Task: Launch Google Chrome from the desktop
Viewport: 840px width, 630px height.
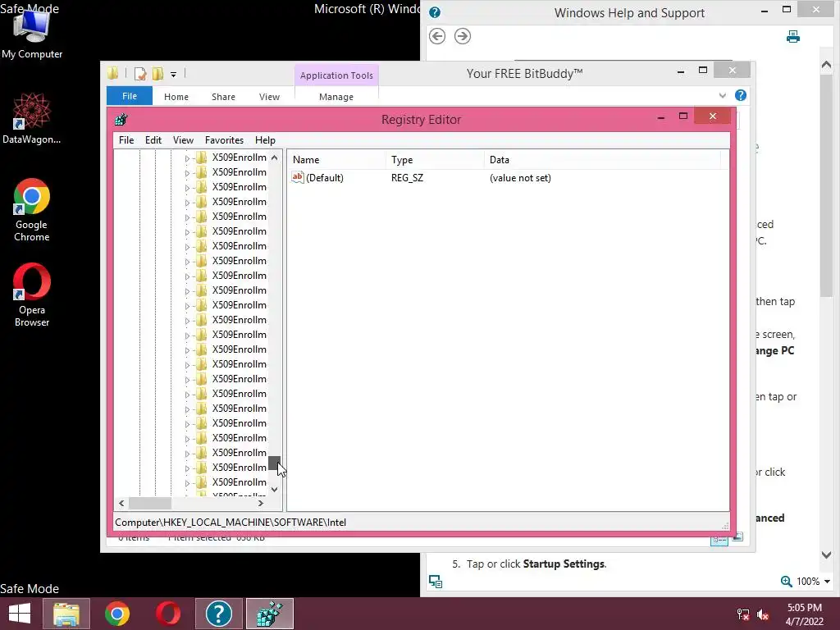Action: pos(32,210)
